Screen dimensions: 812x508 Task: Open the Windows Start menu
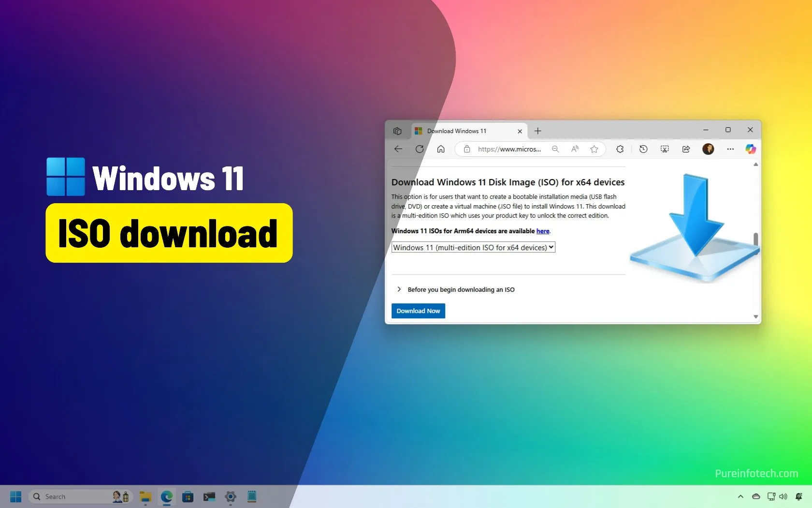pos(15,496)
